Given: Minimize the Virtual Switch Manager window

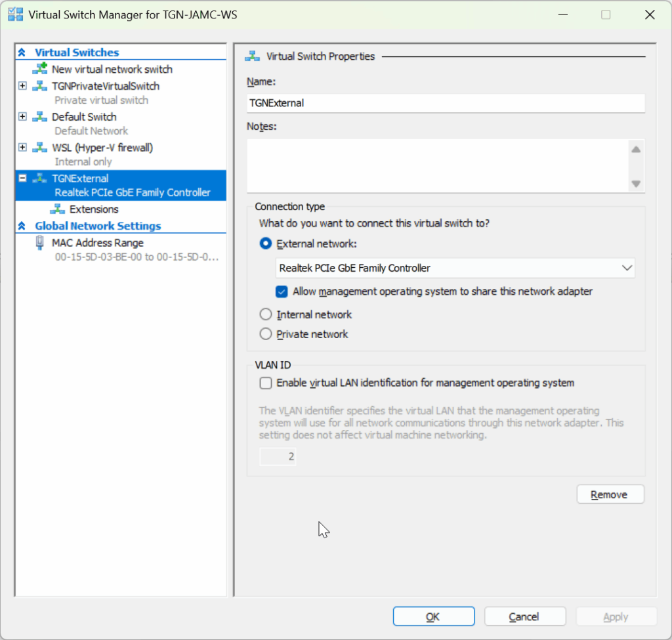Looking at the screenshot, I should coord(562,14).
